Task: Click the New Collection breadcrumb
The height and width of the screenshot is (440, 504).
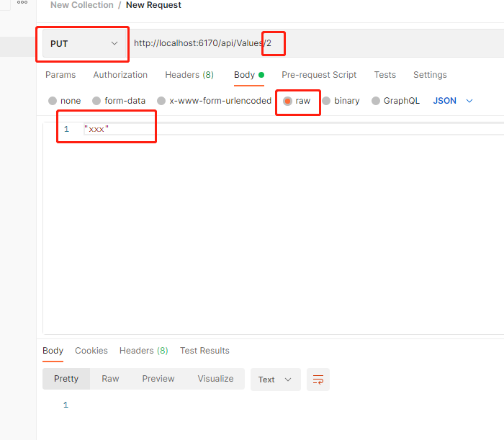Action: click(x=82, y=5)
